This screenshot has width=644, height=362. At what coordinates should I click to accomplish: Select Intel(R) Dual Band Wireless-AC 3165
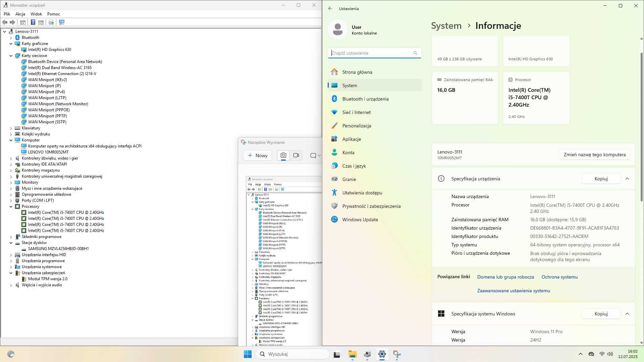coord(60,68)
